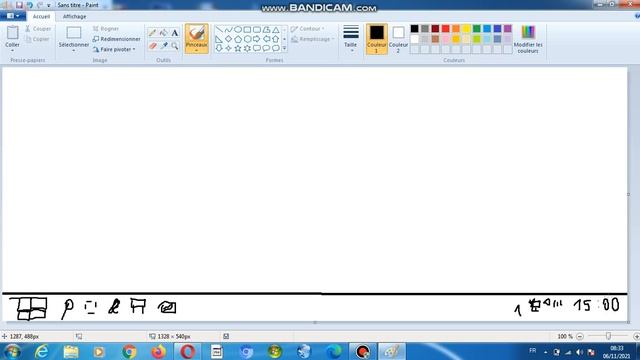Choose the down arrow shape
640x360 pixels.
(219, 48)
